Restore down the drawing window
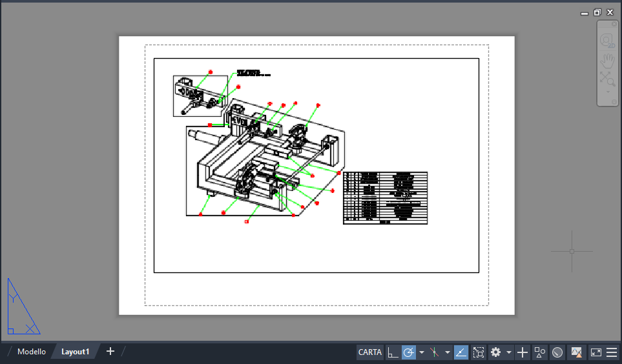The height and width of the screenshot is (364, 622). [x=597, y=12]
